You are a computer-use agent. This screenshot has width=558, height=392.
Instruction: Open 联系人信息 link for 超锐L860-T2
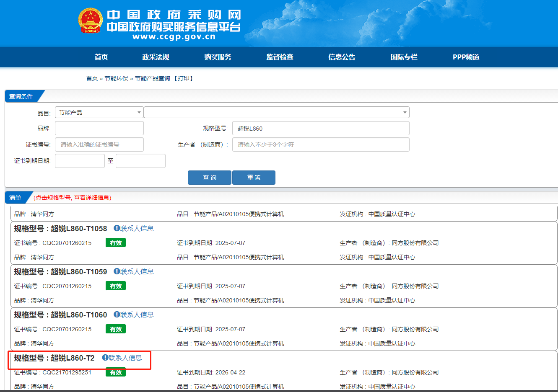pos(125,358)
